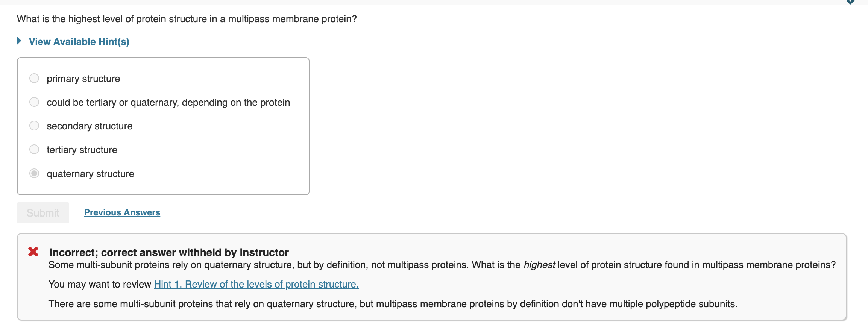Select the secondary structure option
Screen dimensions: 868x335
[x=34, y=126]
